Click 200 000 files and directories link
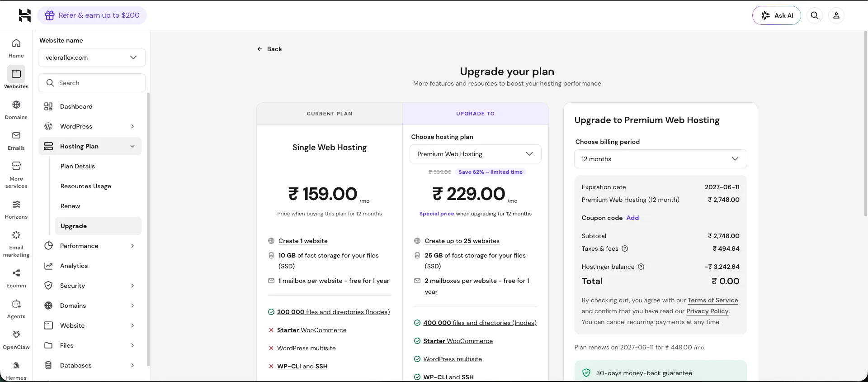The width and height of the screenshot is (868, 382). [x=333, y=312]
